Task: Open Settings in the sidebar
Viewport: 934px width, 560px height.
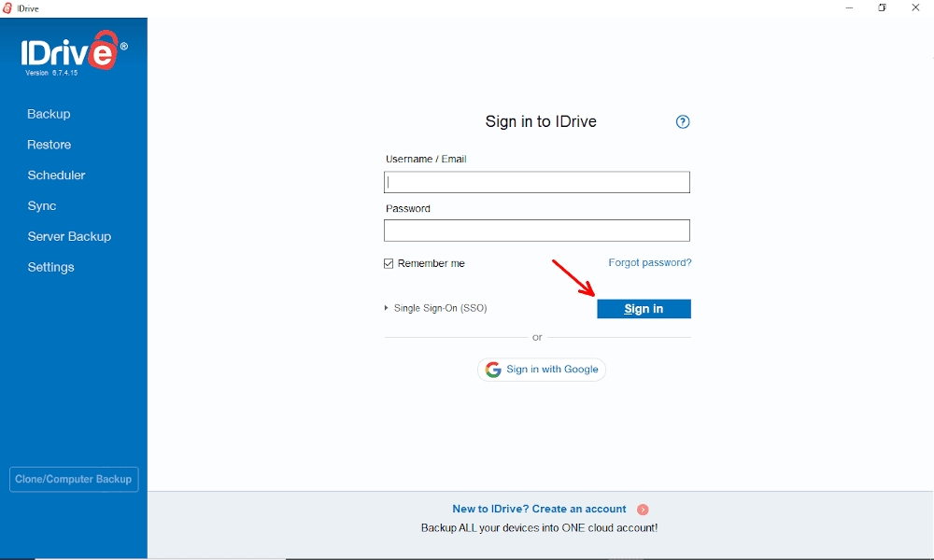Action: tap(50, 267)
